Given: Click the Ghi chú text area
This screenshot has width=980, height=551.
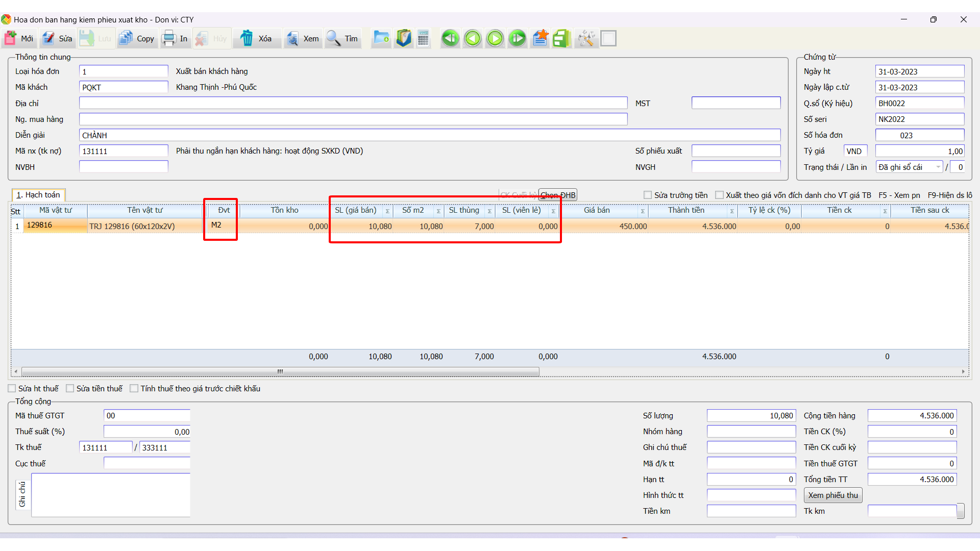Looking at the screenshot, I should click(111, 495).
